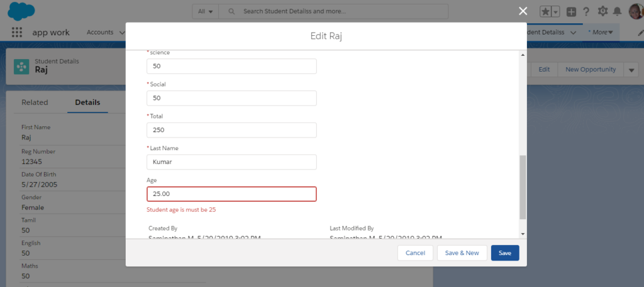Expand the search scope All dropdown
644x287 pixels.
205,12
